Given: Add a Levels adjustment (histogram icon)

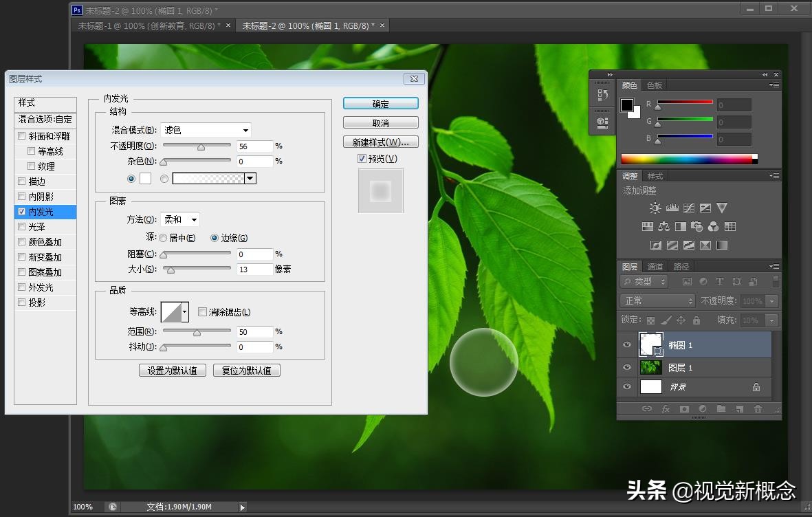Looking at the screenshot, I should click(672, 208).
